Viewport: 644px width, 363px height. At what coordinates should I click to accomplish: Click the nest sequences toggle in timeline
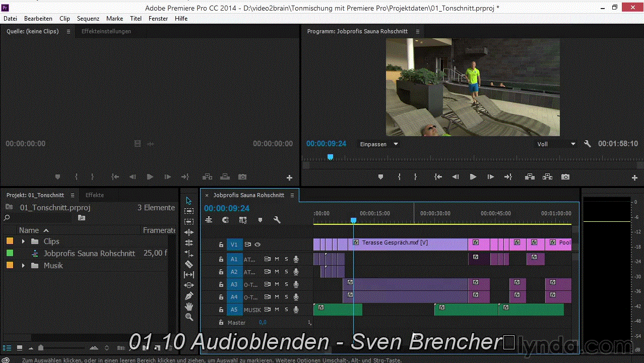[209, 220]
